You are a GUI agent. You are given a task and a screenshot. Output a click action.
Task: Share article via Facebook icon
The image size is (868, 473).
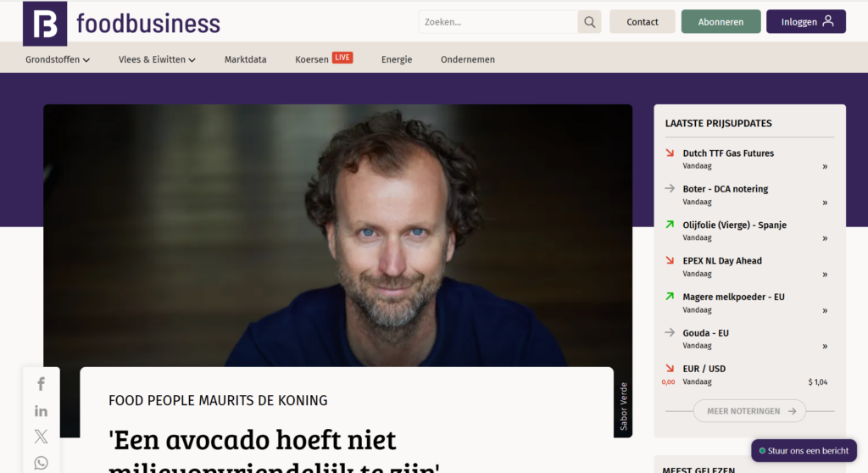[x=41, y=384]
